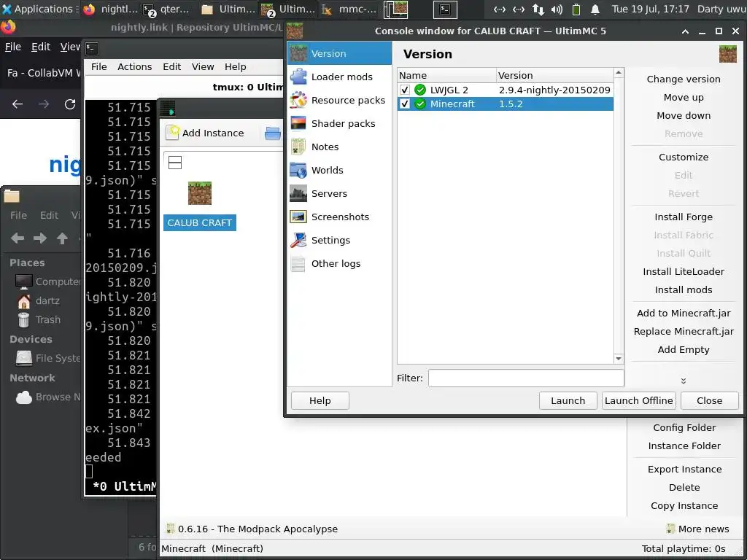Screen dimensions: 747x560
Task: Open The Modpack Apocalypse news link
Action: [x=252, y=529]
